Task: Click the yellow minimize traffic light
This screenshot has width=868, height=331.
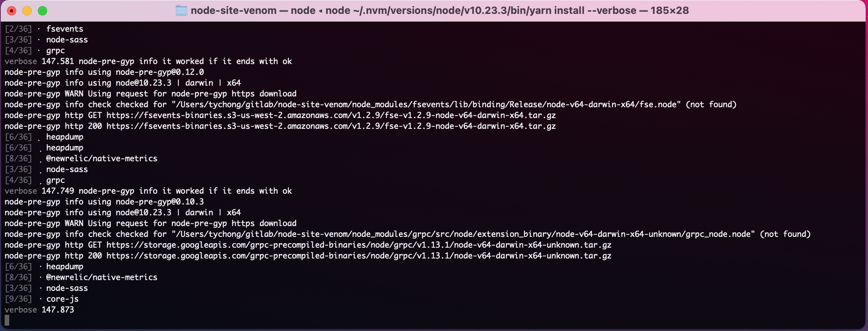Action: point(27,10)
